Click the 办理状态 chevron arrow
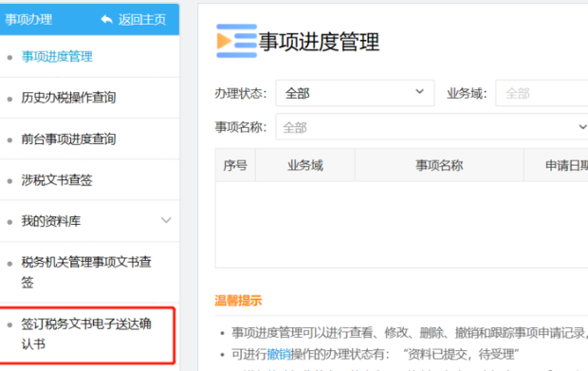Image resolution: width=588 pixels, height=371 pixels. click(419, 91)
